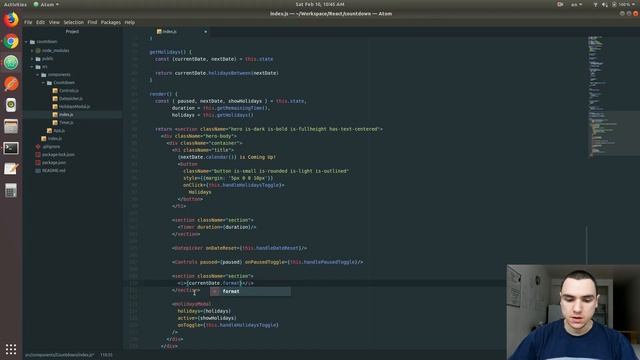Open the white-green dock app below Postman

(11, 105)
